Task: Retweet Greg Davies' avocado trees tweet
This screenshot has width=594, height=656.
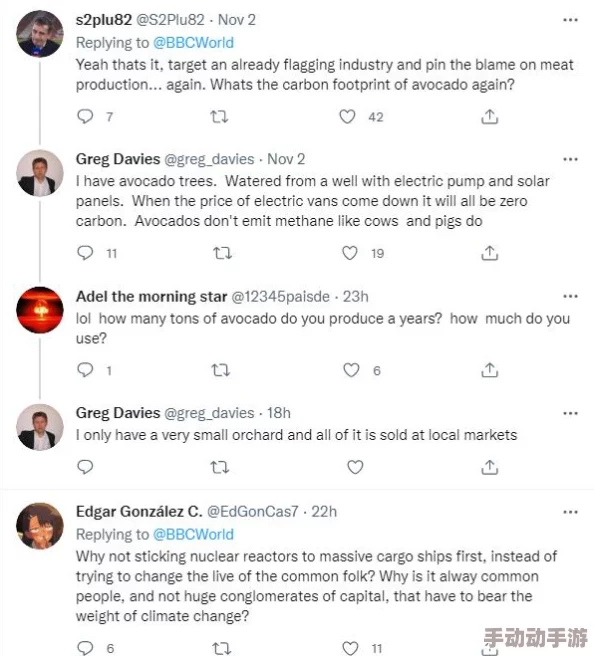Action: click(222, 253)
